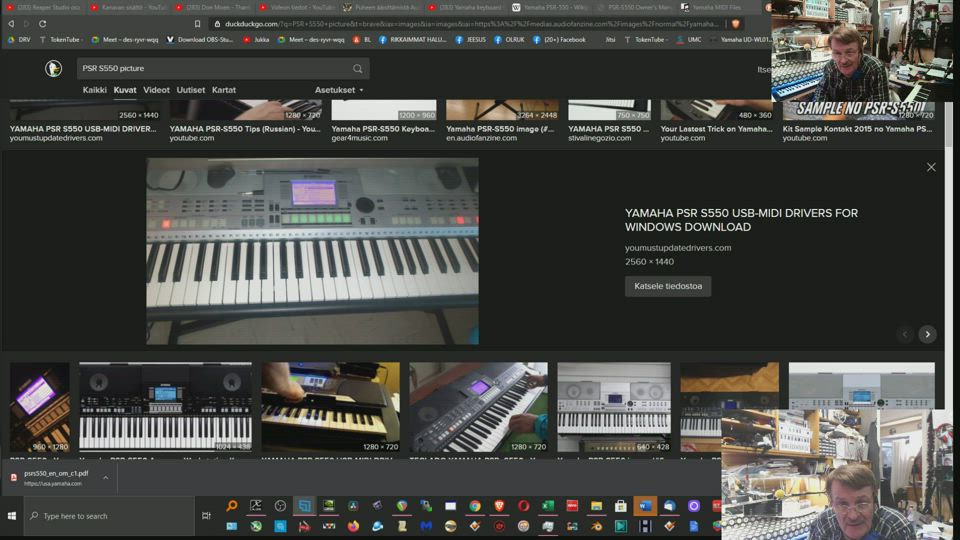Expand the Asetukset settings dropdown
960x540 pixels.
[339, 90]
